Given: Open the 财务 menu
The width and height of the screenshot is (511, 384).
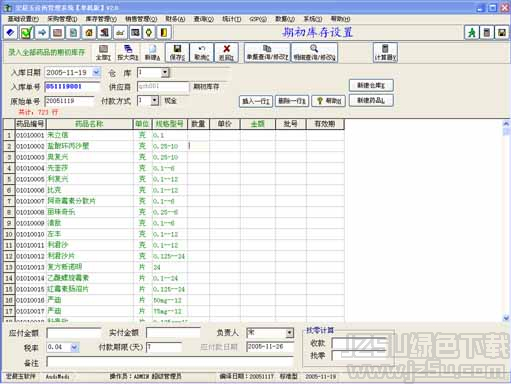Looking at the screenshot, I should (x=175, y=19).
